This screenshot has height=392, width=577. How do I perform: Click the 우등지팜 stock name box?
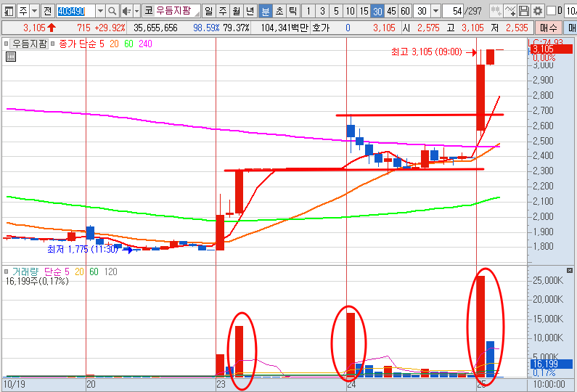pos(178,11)
